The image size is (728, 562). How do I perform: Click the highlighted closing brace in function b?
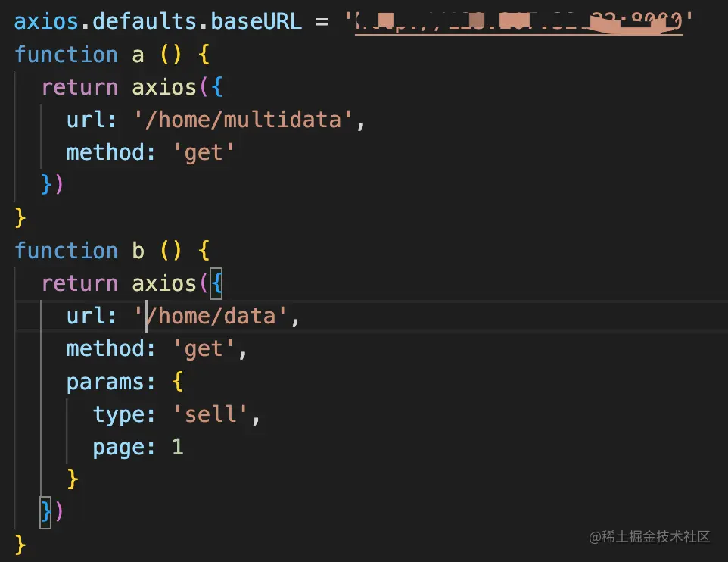pos(46,512)
